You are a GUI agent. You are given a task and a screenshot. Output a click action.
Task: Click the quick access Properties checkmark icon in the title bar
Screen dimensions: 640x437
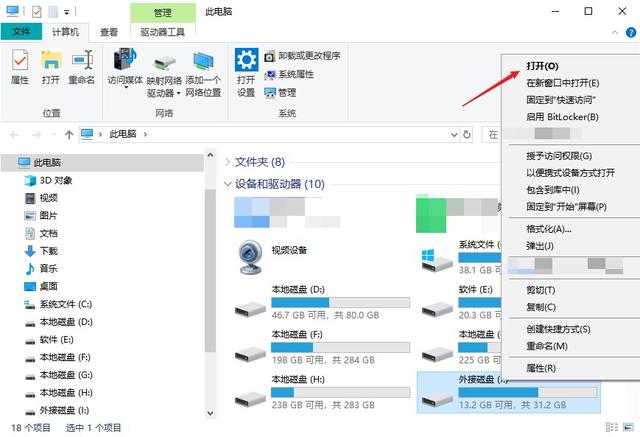[36, 12]
